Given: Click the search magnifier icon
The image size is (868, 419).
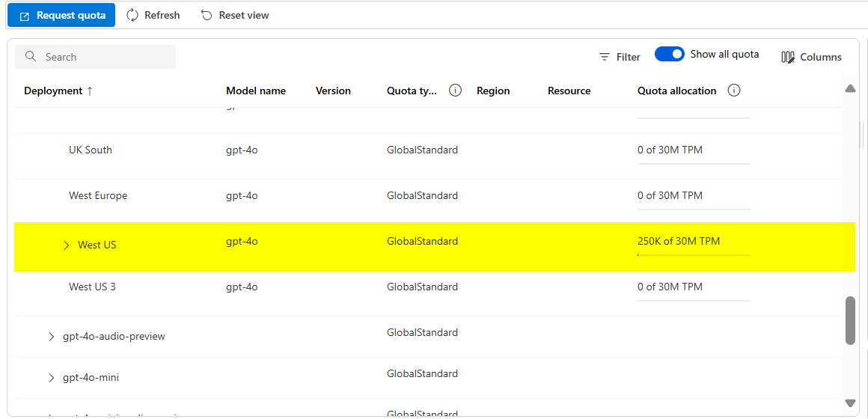Looking at the screenshot, I should pyautogui.click(x=31, y=56).
